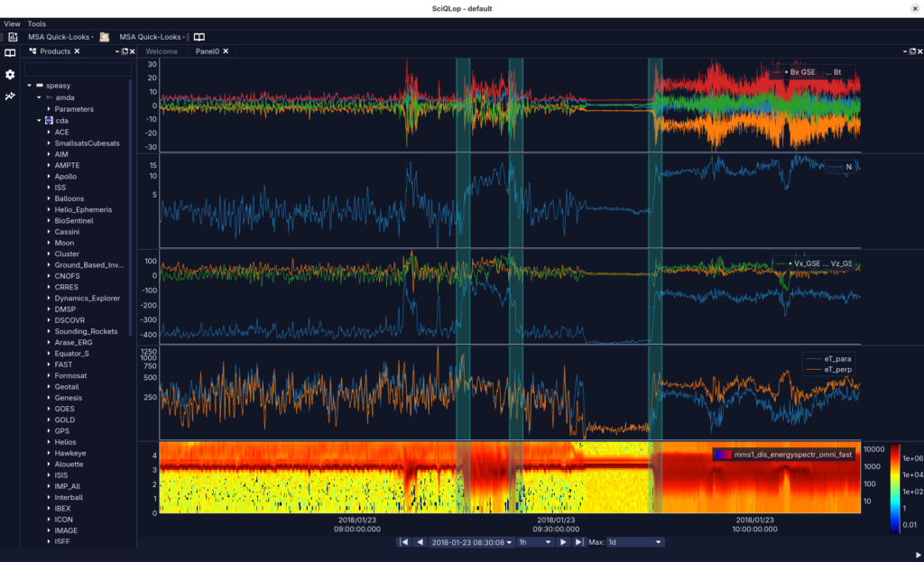This screenshot has height=562, width=924.
Task: Toggle eT_perp legend entry
Action: coord(829,369)
